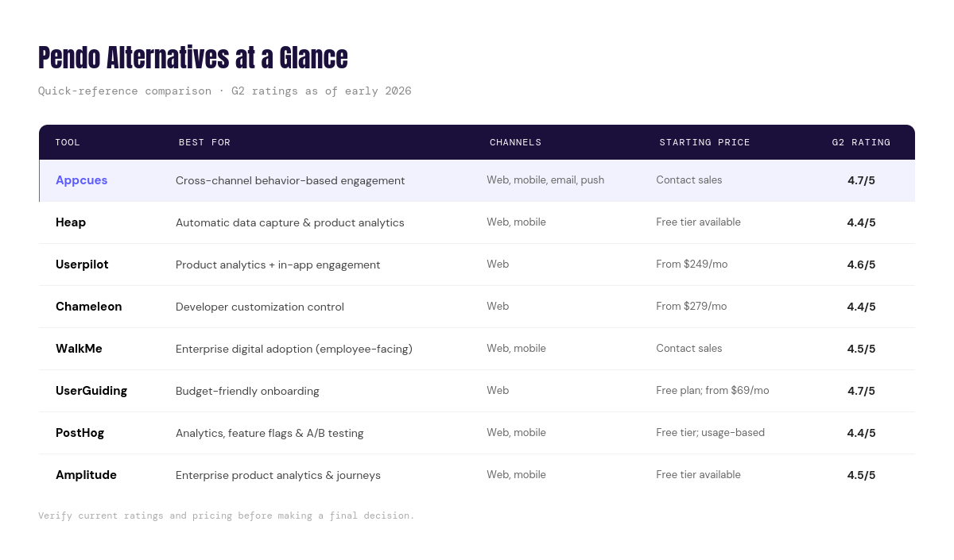Click Amplitude's 'Free tier available' price cell
The height and width of the screenshot is (560, 954).
click(698, 475)
